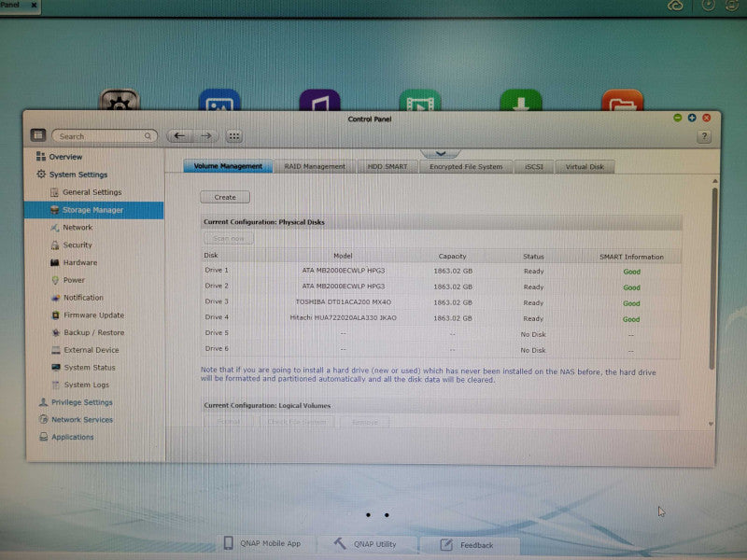747x560 pixels.
Task: Click the Power bulb icon
Action: [55, 280]
